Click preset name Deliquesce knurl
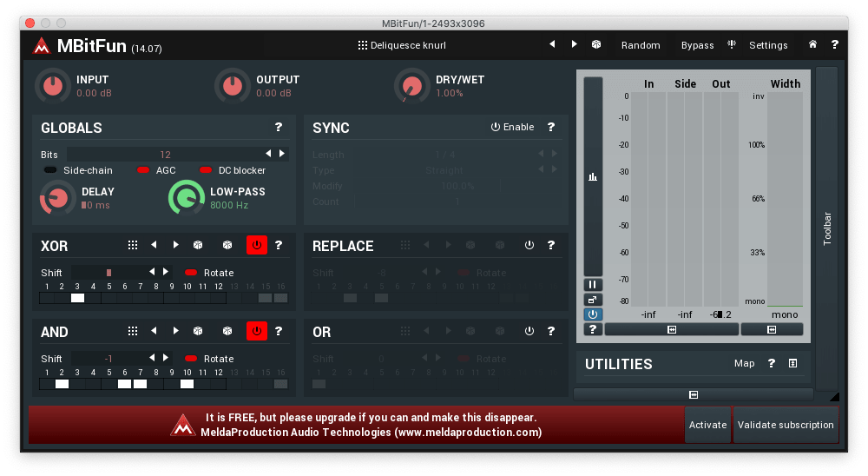 [408, 45]
